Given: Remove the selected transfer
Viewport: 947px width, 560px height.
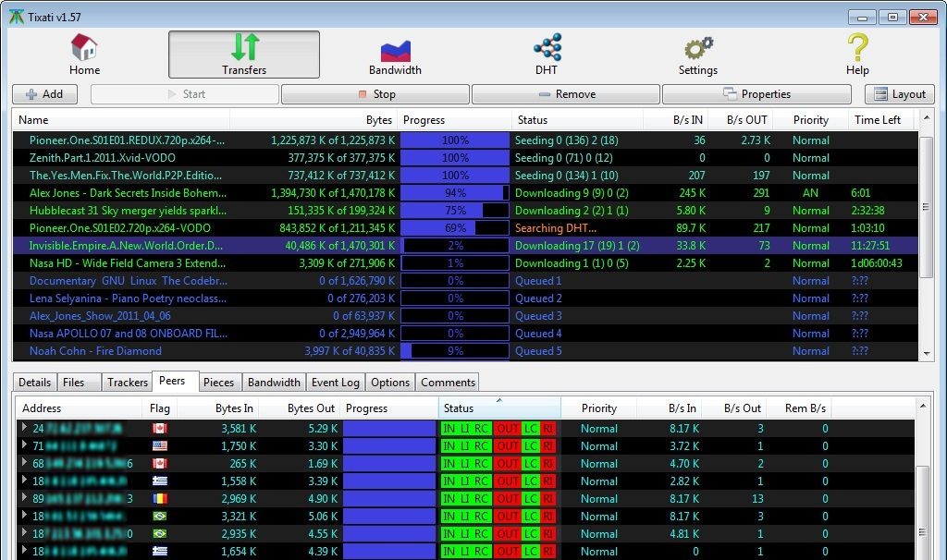Looking at the screenshot, I should pos(566,94).
